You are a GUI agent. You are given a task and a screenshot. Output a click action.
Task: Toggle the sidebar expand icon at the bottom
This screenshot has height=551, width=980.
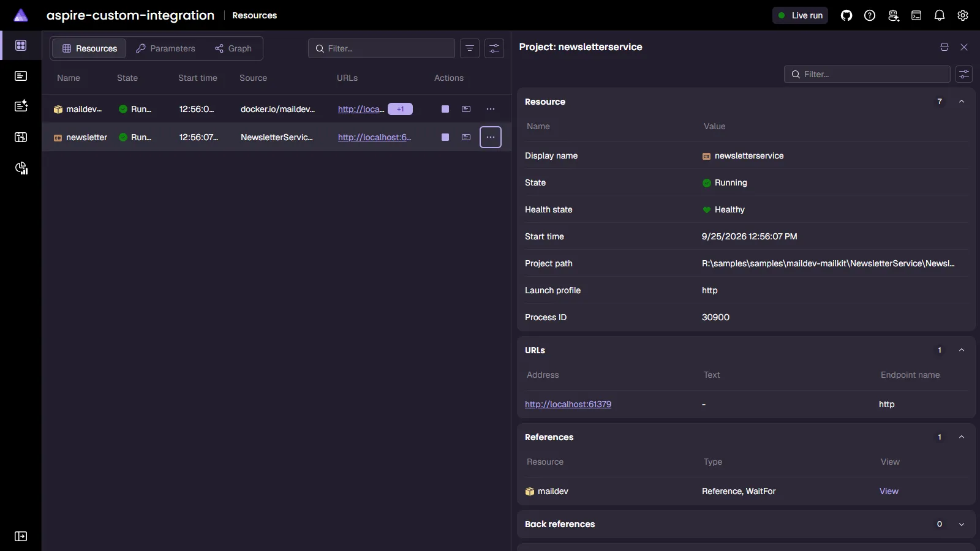(21, 536)
